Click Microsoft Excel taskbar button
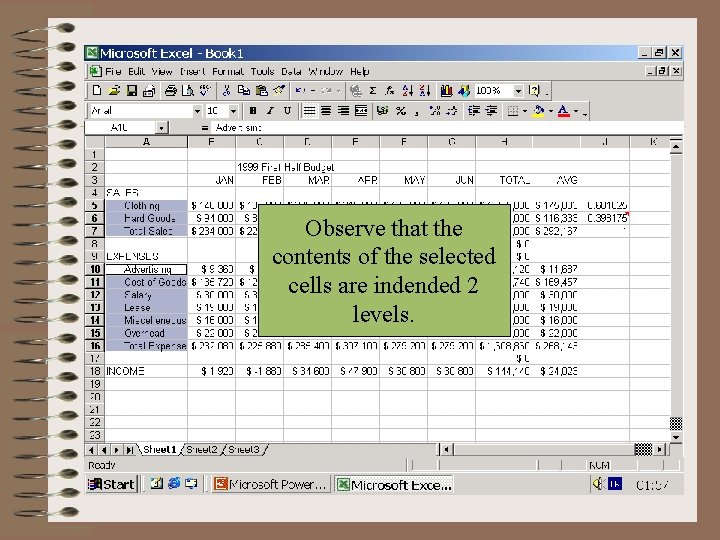 (x=394, y=484)
